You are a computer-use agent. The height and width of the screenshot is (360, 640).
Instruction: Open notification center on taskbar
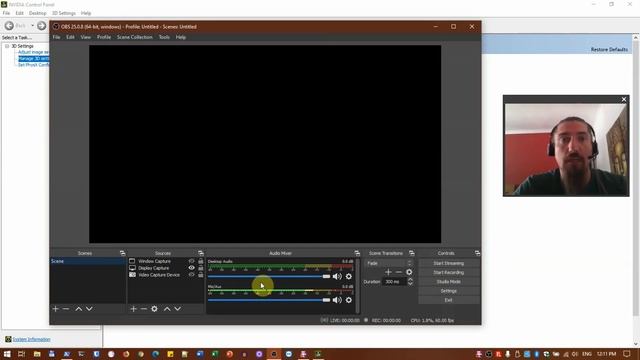[627, 354]
